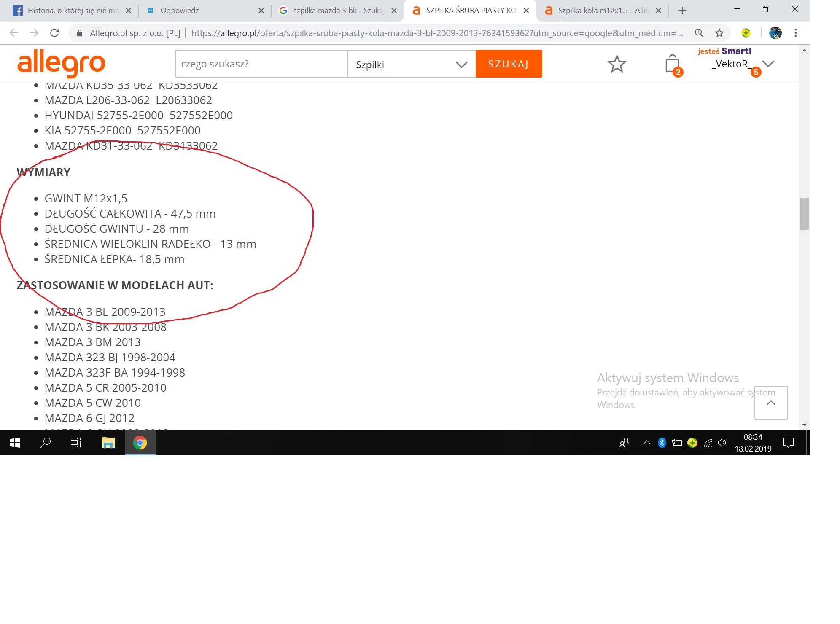Click browser reload page icon
840x624 pixels.
[54, 33]
